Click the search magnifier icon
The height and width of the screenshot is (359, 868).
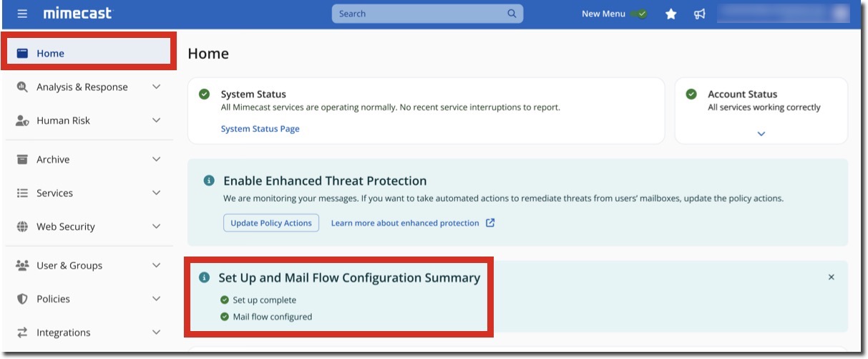512,14
